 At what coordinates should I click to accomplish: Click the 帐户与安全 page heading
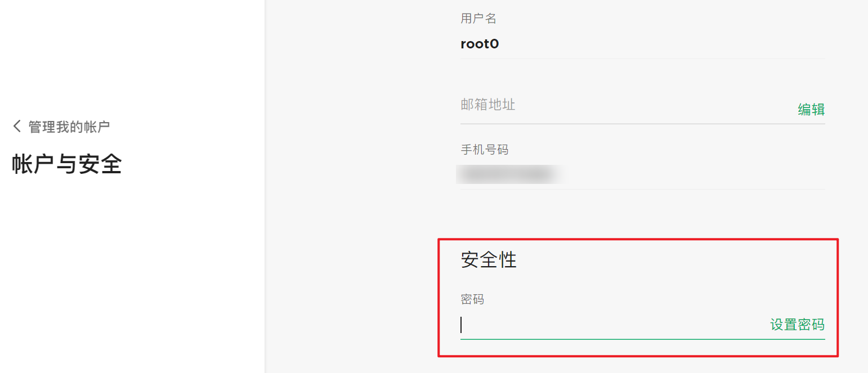(x=67, y=164)
